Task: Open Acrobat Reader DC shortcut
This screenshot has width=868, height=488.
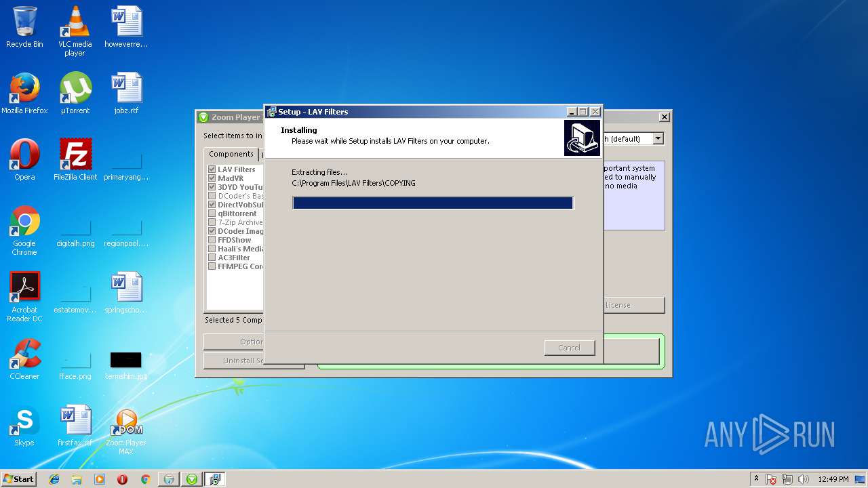Action: pyautogui.click(x=24, y=297)
